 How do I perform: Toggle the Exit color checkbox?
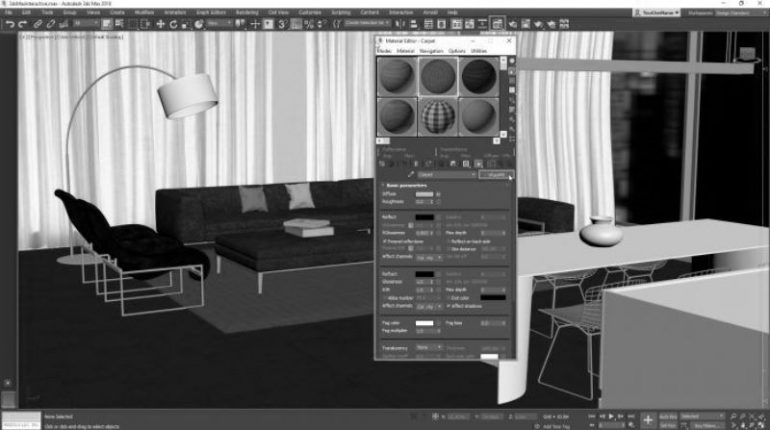pos(448,298)
